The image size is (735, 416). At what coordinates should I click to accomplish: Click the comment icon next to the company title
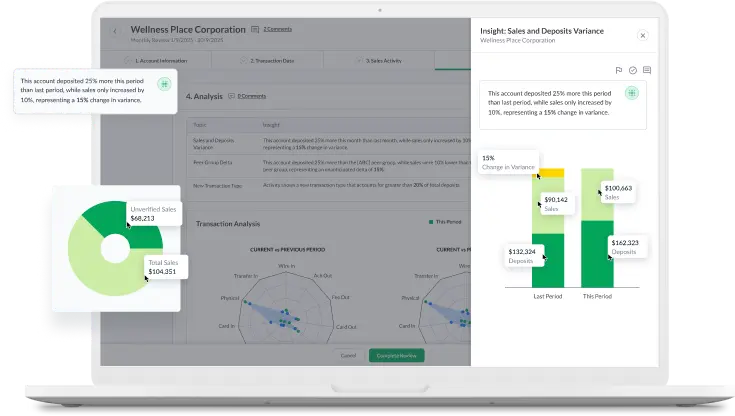(255, 30)
